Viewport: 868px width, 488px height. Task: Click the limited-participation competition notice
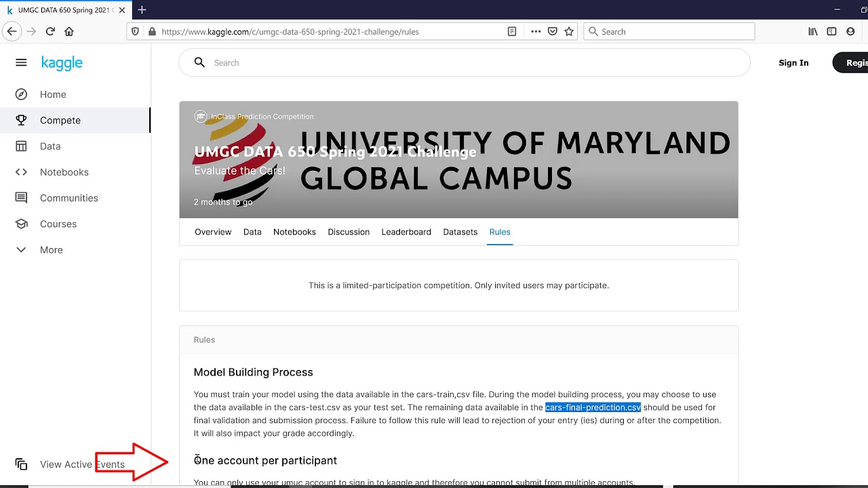tap(458, 285)
